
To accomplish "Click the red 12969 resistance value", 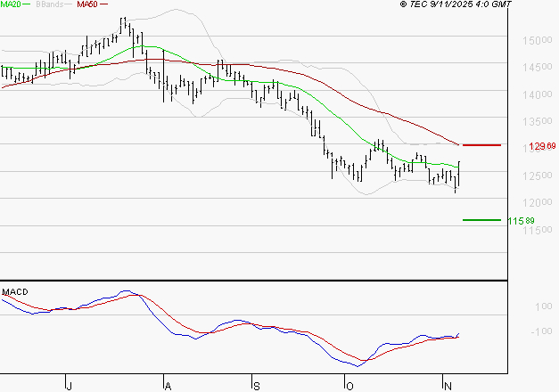I will tap(542, 146).
